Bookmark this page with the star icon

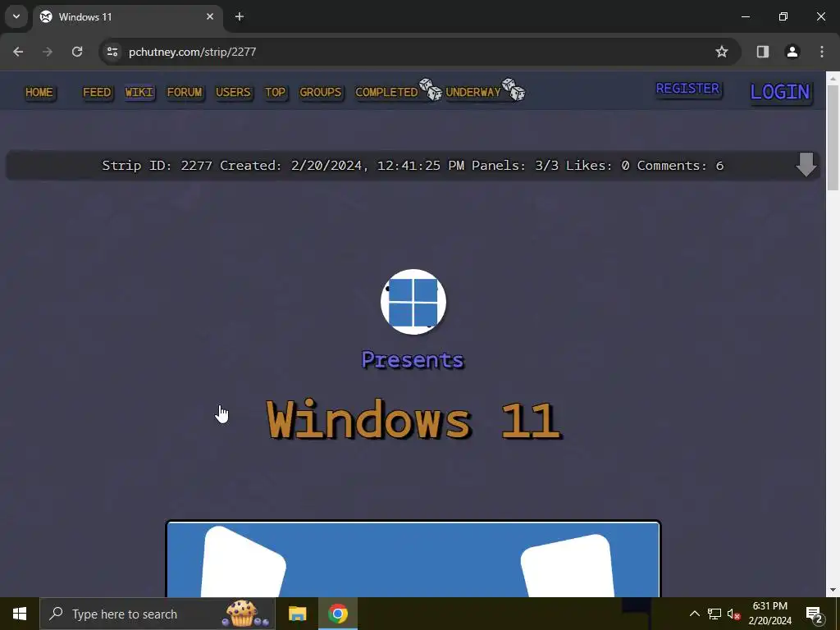722,52
